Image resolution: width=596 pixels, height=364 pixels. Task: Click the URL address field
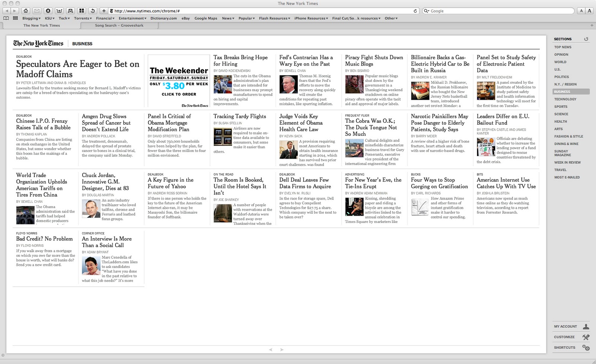263,11
